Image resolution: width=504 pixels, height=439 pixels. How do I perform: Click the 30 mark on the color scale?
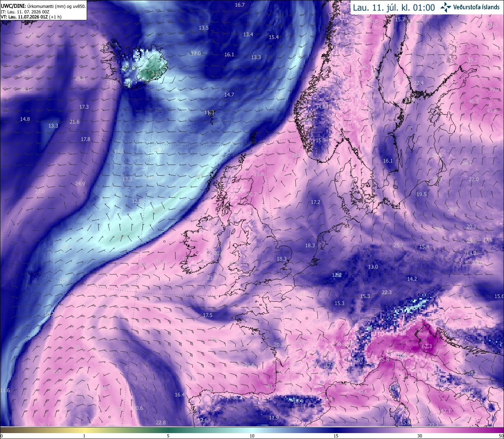pos(420,435)
